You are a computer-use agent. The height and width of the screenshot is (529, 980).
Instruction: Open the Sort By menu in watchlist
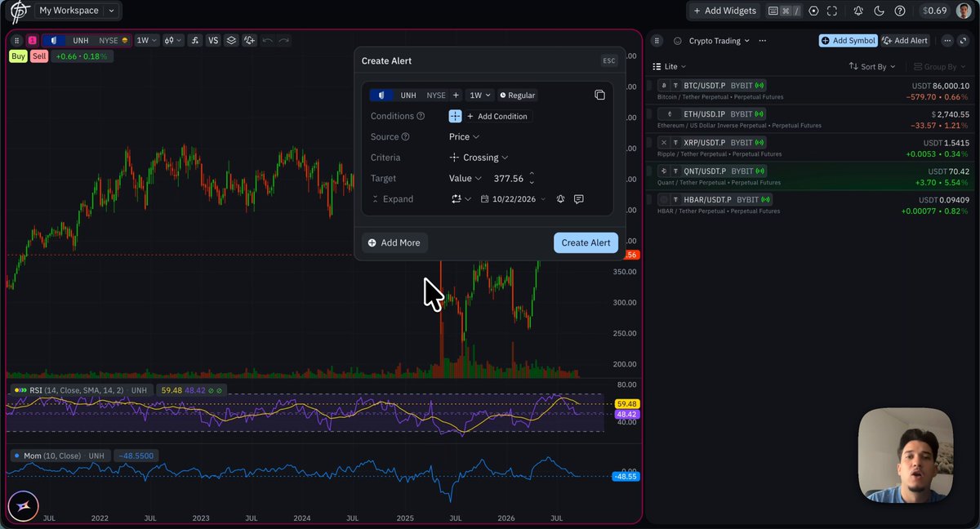point(872,66)
